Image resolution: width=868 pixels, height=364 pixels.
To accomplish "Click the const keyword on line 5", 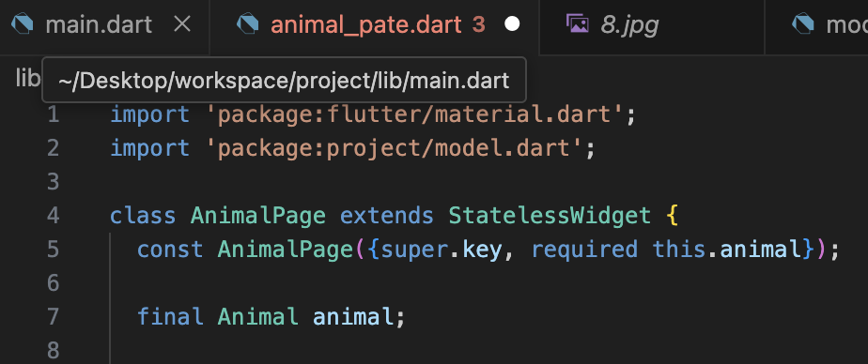I will 170,250.
